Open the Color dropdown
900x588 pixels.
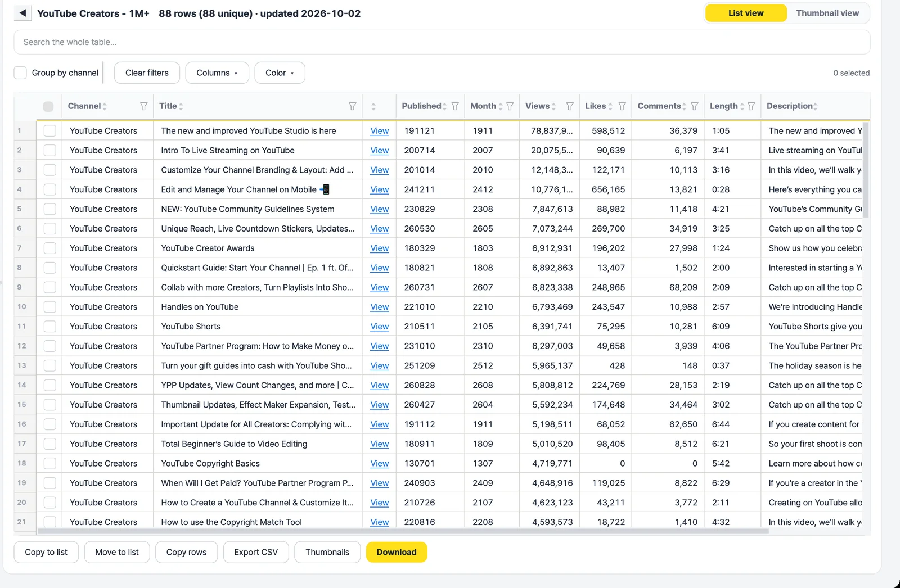coord(280,73)
